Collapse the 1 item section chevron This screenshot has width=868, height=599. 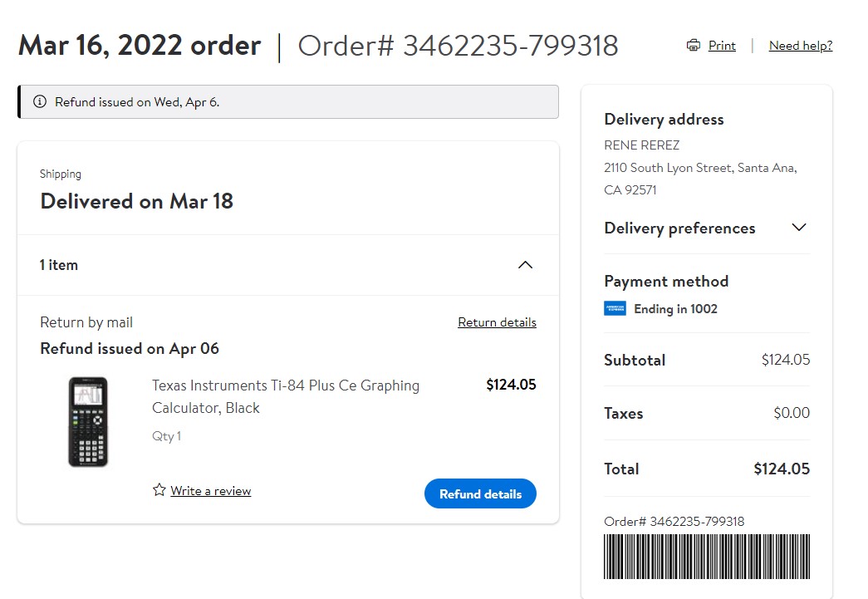(x=525, y=265)
